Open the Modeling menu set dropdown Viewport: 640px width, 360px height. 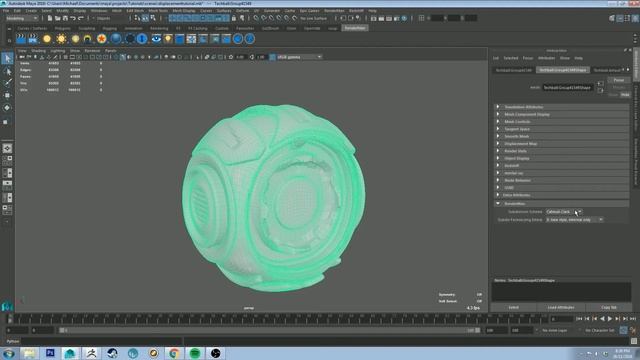click(22, 18)
